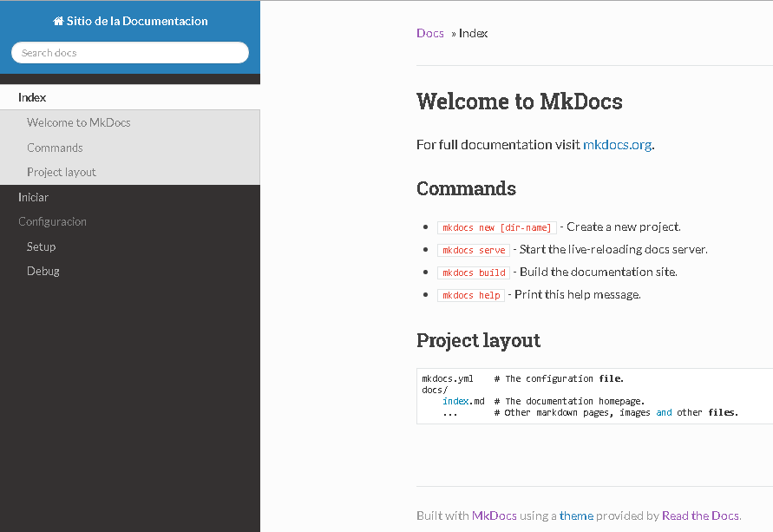Expand the Configuracion navigation section

pos(52,221)
